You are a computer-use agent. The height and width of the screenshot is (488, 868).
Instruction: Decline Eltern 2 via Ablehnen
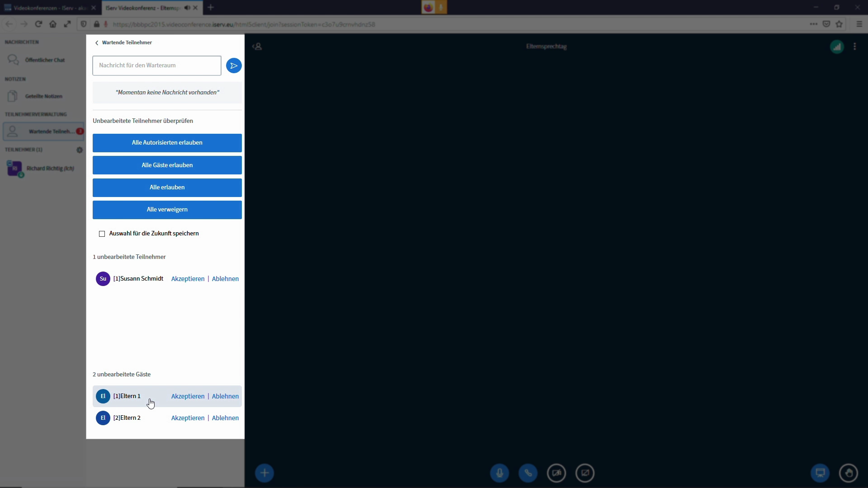225,418
